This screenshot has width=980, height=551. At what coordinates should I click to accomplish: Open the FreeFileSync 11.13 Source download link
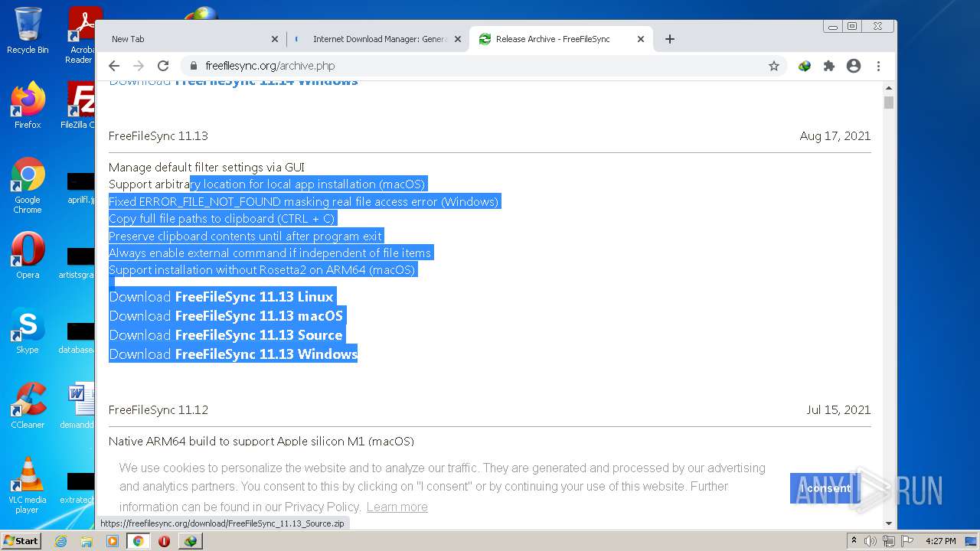point(226,335)
